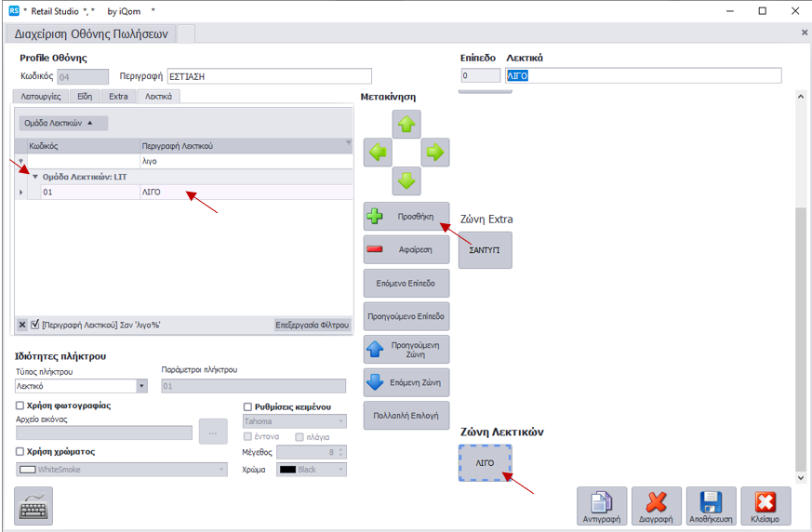Collapse the Ομάδα Λεκτικών: LIT group
This screenshot has height=532, width=812.
click(x=35, y=176)
